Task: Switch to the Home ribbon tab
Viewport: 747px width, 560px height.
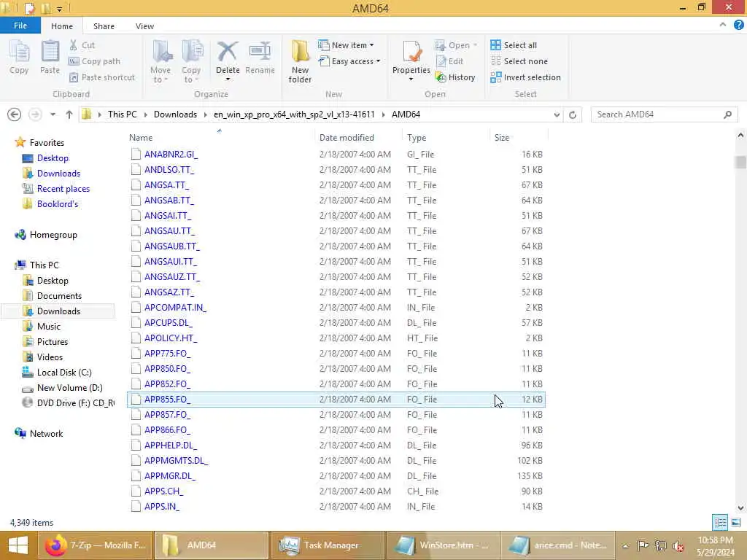Action: (x=62, y=26)
